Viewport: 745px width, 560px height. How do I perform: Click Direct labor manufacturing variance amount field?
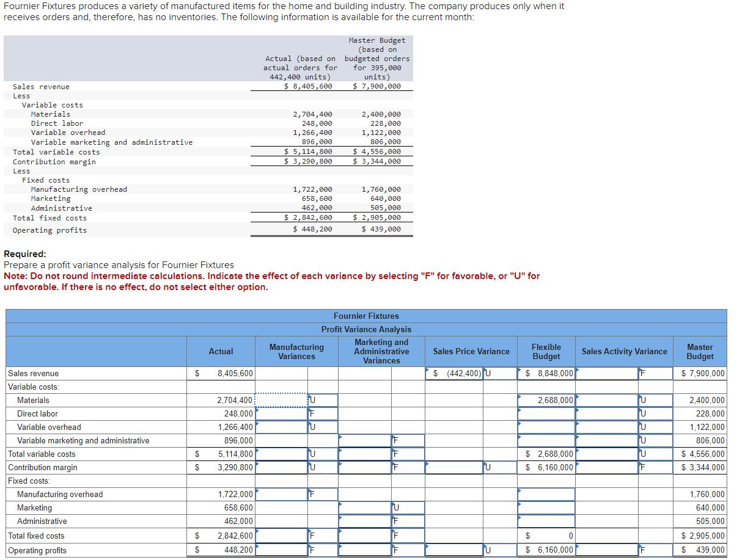pyautogui.click(x=281, y=414)
